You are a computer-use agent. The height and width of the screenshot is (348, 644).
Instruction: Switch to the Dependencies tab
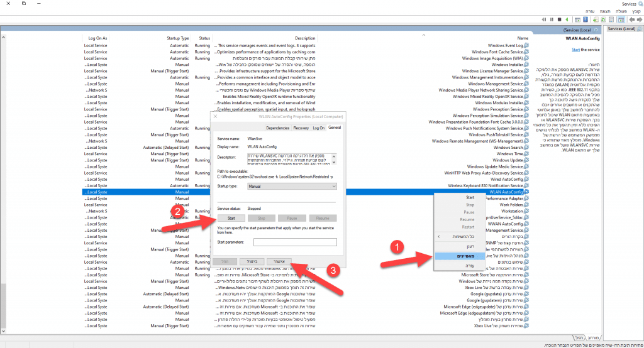point(277,128)
